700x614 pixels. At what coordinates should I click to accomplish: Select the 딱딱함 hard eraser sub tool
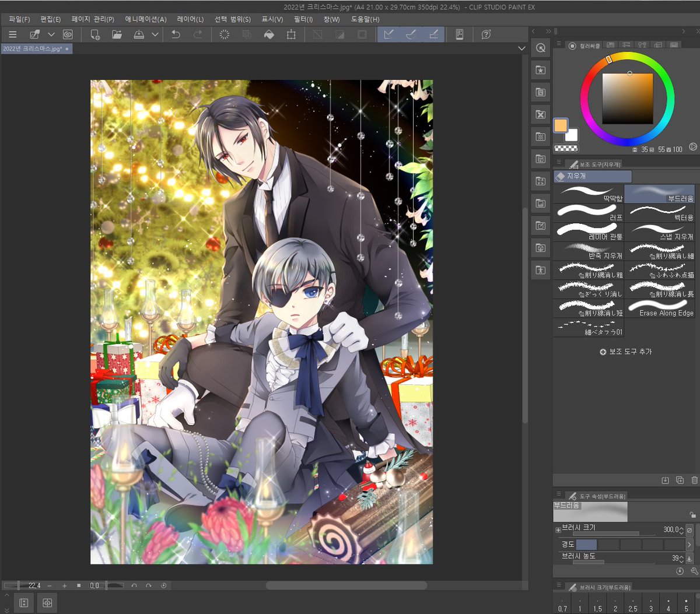[588, 194]
